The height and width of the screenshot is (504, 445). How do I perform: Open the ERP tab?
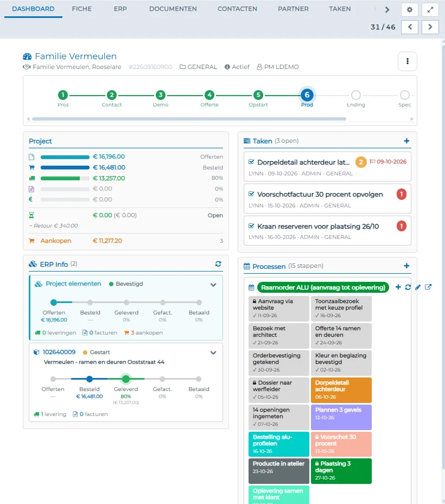coord(120,9)
